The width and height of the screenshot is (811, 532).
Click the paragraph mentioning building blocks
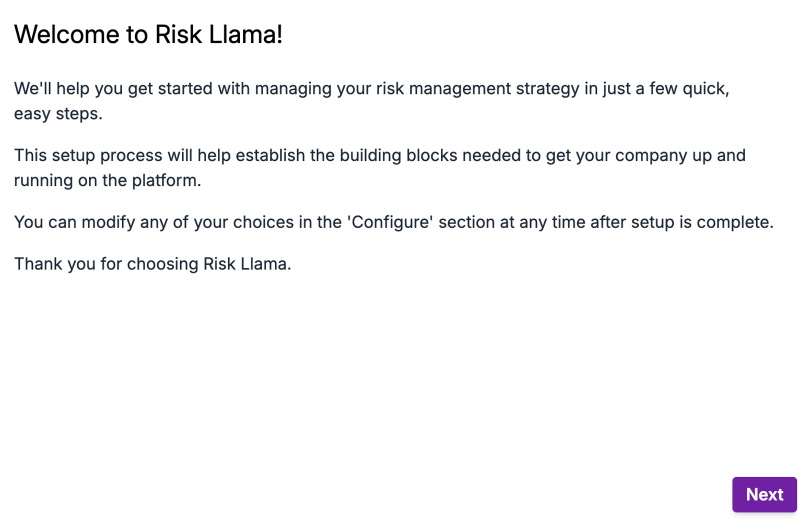point(380,167)
